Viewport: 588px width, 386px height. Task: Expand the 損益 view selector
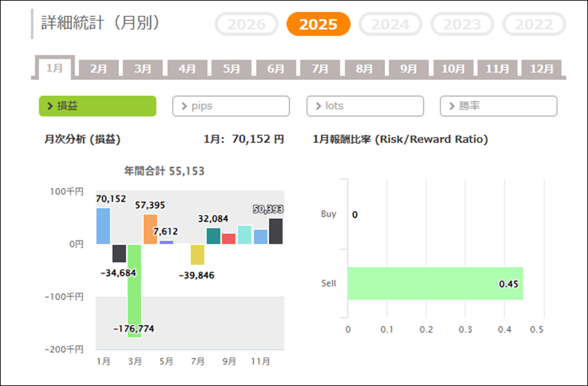[x=97, y=106]
